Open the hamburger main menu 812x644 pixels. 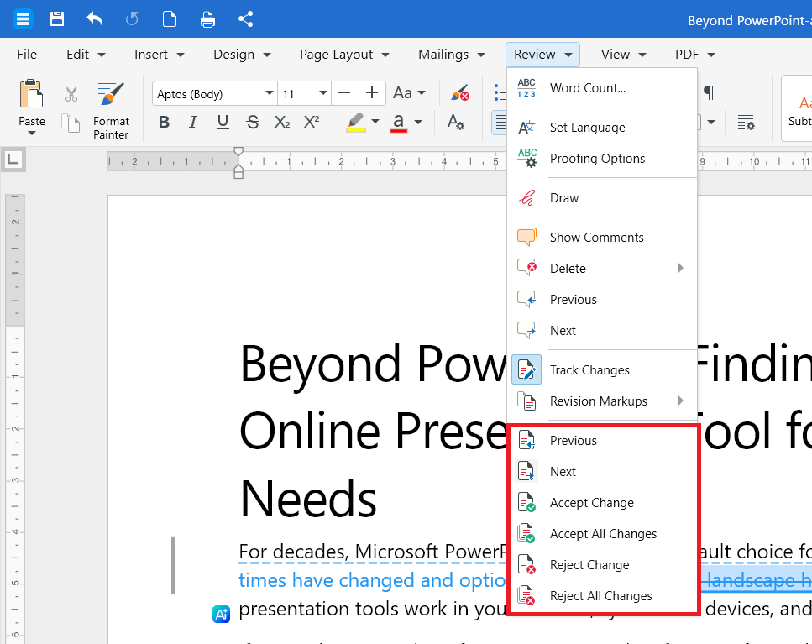pos(23,19)
